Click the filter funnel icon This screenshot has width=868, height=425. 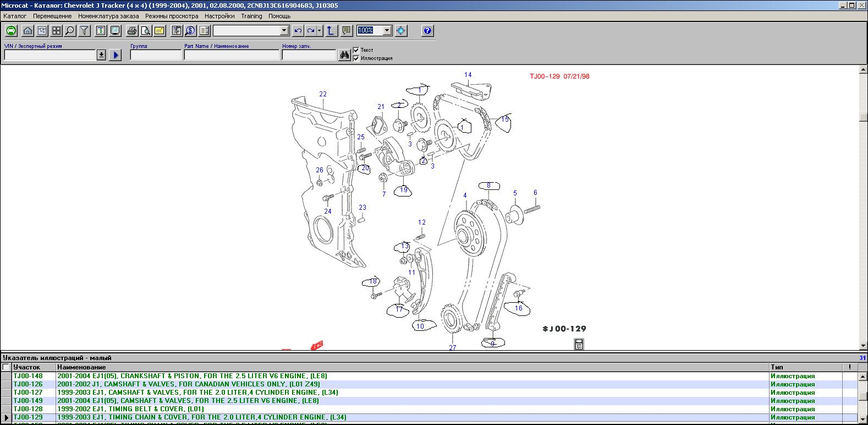[84, 31]
